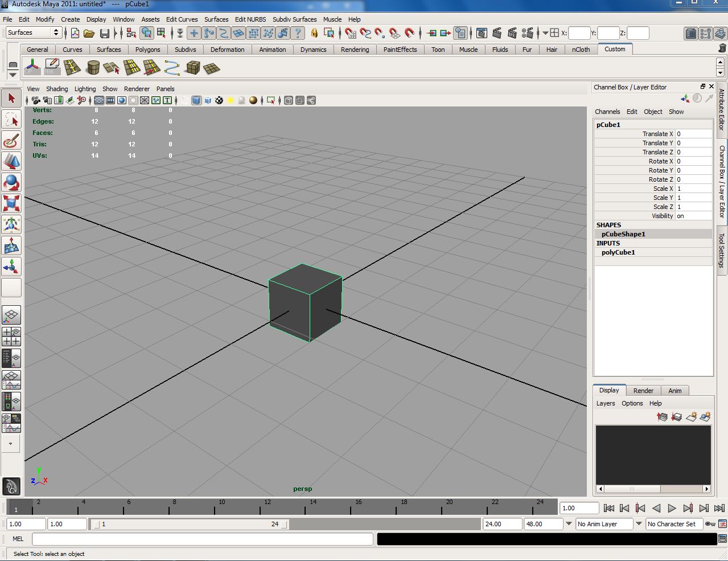The image size is (728, 561).
Task: Expand the toolbox layout arrow button
Action: click(x=11, y=444)
